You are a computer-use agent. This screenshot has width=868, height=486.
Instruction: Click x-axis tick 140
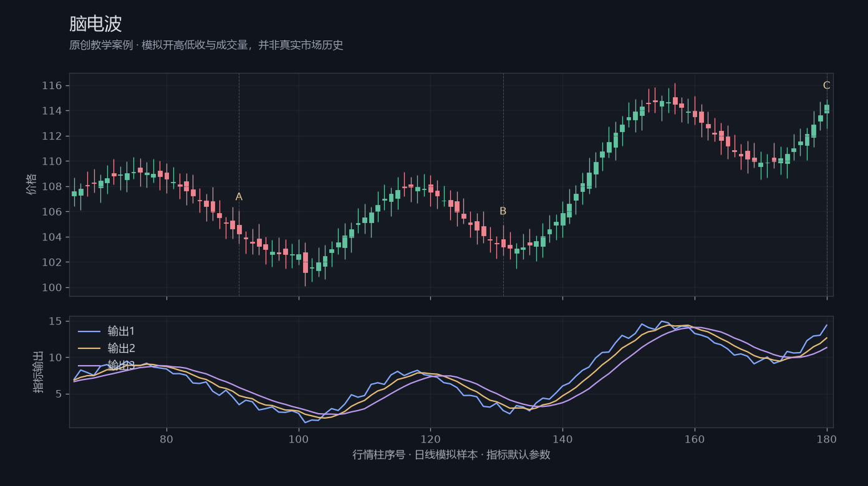562,439
